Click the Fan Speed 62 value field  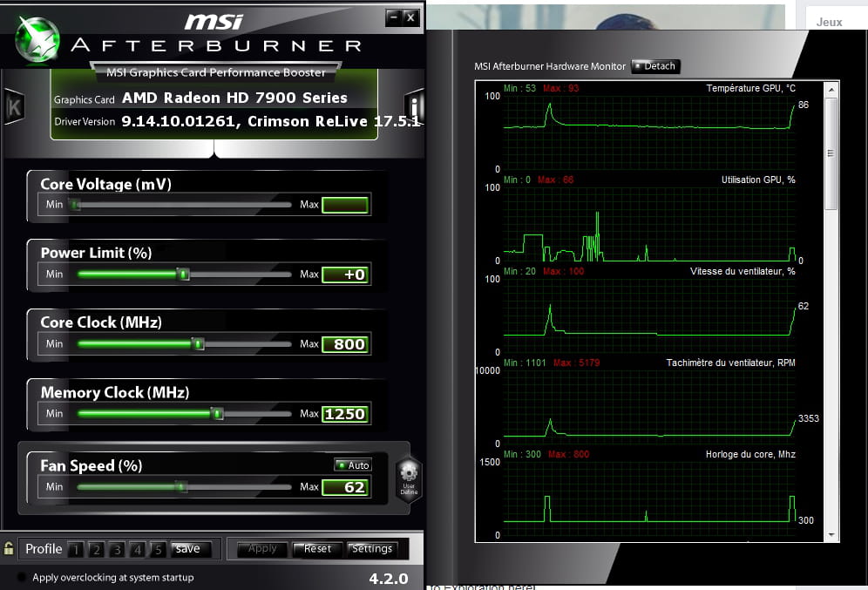click(x=345, y=487)
